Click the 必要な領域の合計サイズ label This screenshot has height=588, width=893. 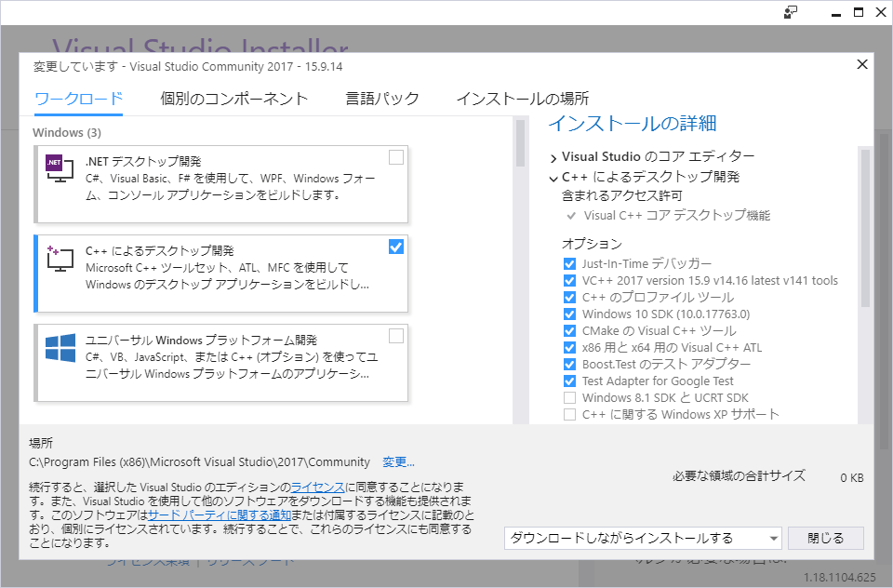739,475
